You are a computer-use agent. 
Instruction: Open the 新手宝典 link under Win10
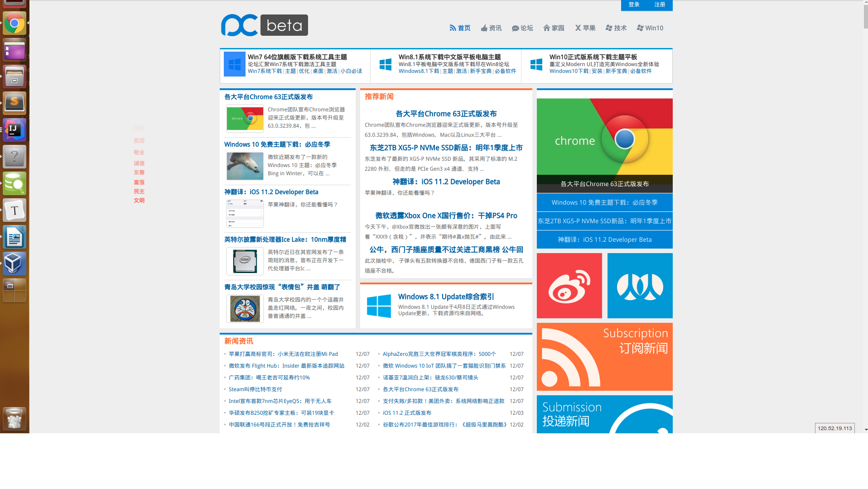pyautogui.click(x=616, y=71)
